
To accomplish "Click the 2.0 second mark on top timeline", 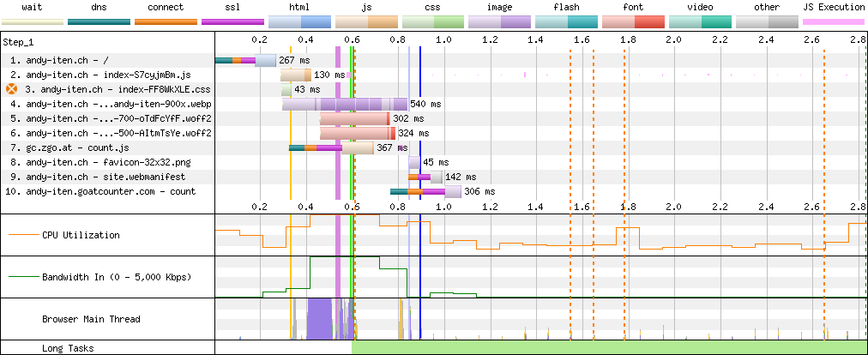I will click(x=673, y=40).
